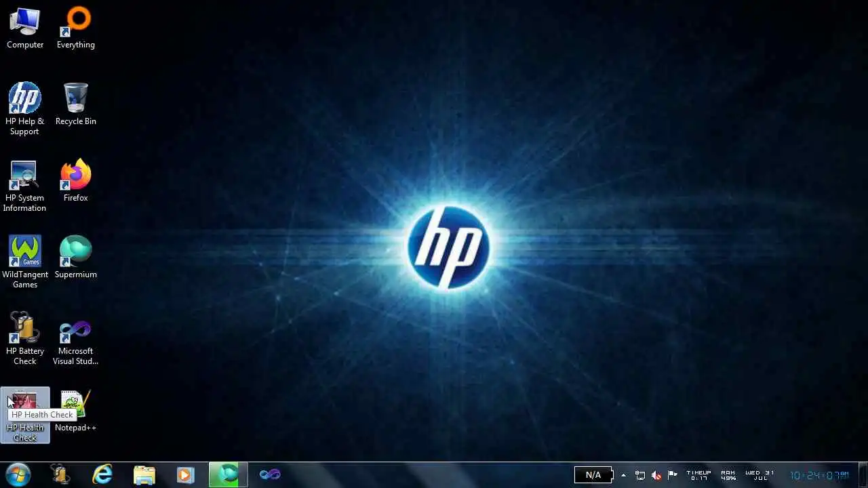
Task: Select the HP Battery Check icon
Action: (x=25, y=339)
